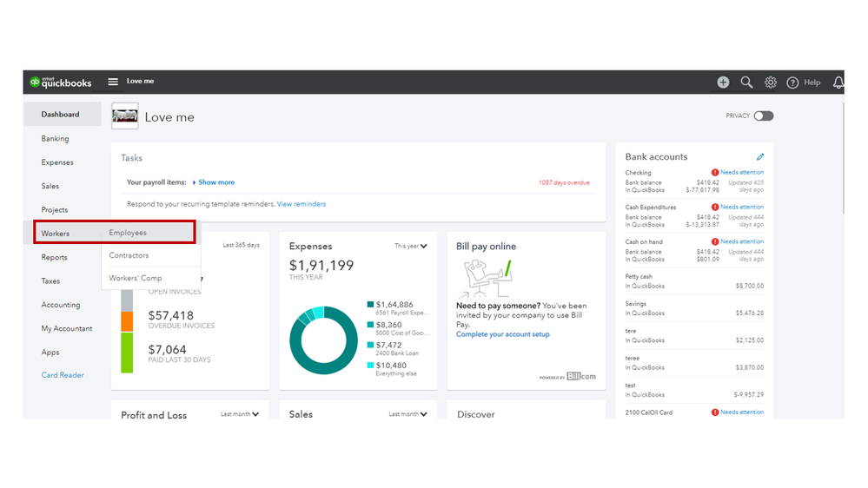
Task: Click the green paid invoices bar segment
Action: (x=127, y=353)
